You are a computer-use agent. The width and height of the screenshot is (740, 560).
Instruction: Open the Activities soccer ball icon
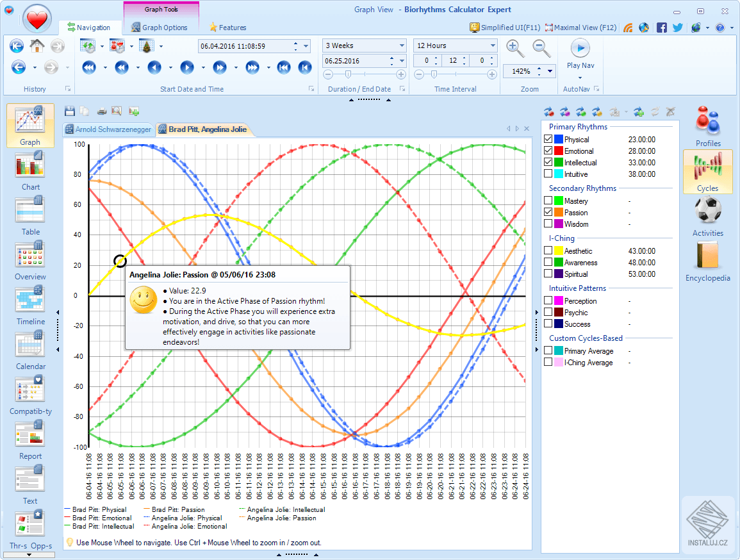pyautogui.click(x=707, y=210)
